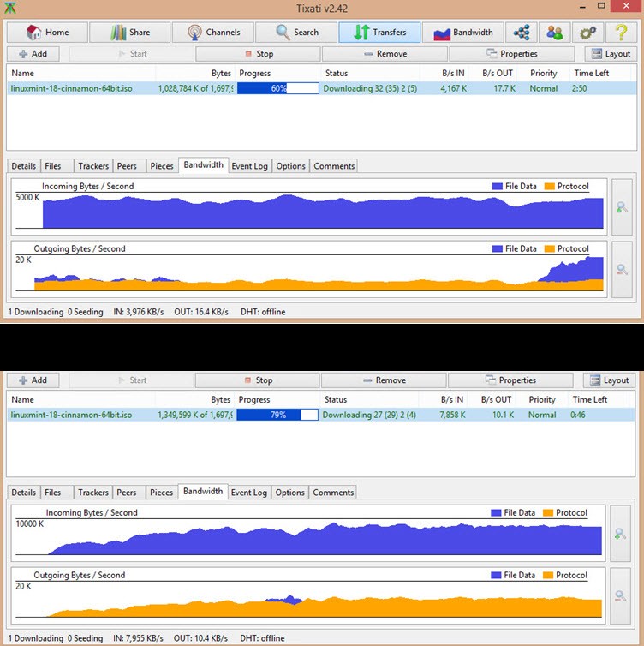This screenshot has height=646, width=644.
Task: Open the Home section
Action: [47, 33]
